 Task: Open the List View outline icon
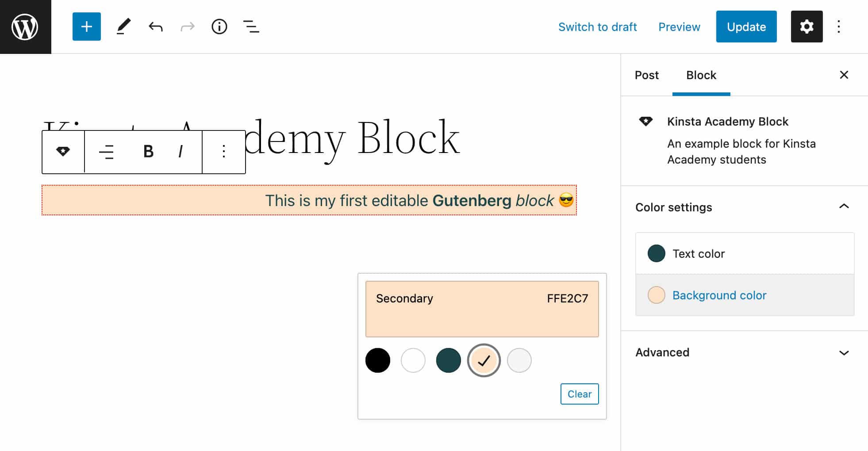pyautogui.click(x=251, y=27)
